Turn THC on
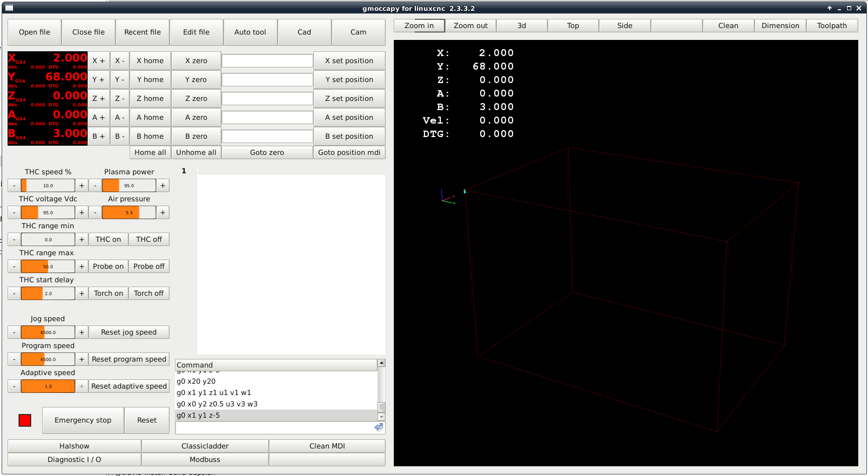The image size is (868, 476). point(109,240)
